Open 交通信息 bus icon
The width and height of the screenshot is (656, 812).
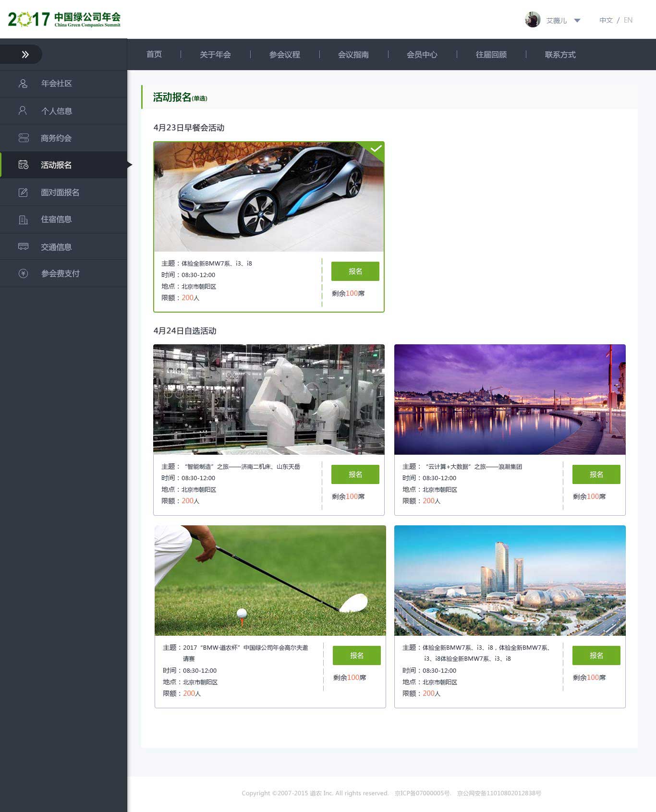pyautogui.click(x=23, y=247)
